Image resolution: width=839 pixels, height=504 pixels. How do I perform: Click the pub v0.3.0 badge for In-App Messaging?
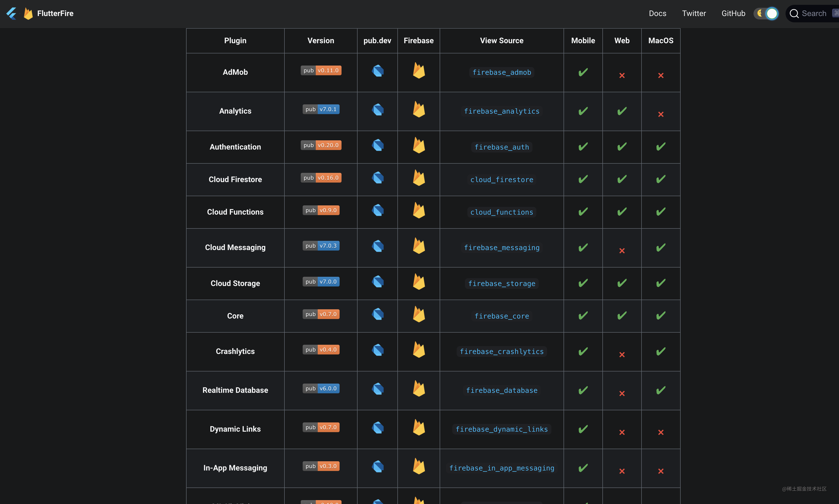coord(321,466)
